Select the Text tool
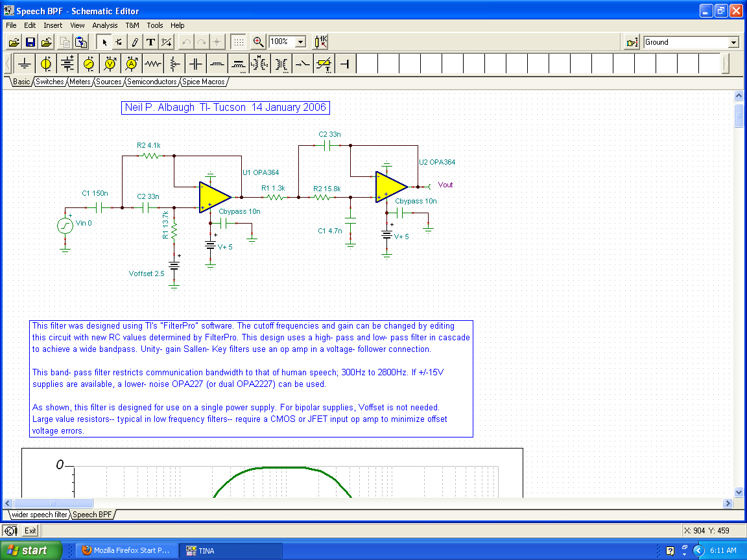Image resolution: width=747 pixels, height=560 pixels. coord(150,42)
